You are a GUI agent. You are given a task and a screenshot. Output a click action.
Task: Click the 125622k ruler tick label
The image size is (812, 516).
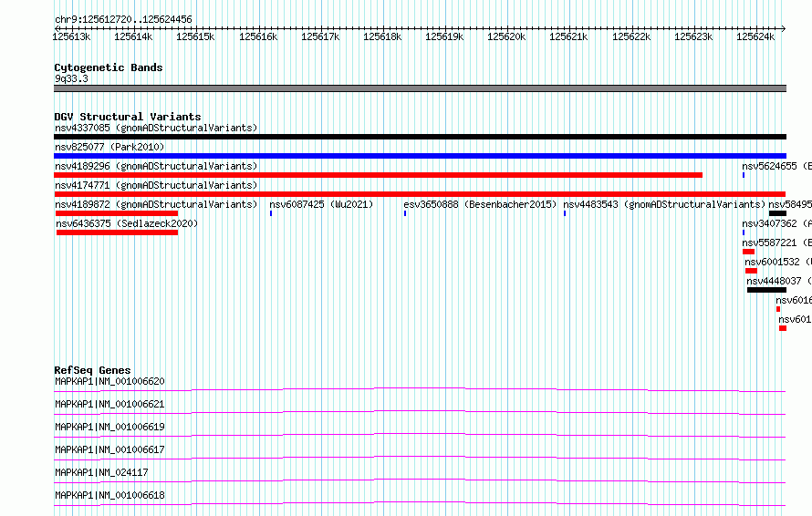click(x=631, y=36)
